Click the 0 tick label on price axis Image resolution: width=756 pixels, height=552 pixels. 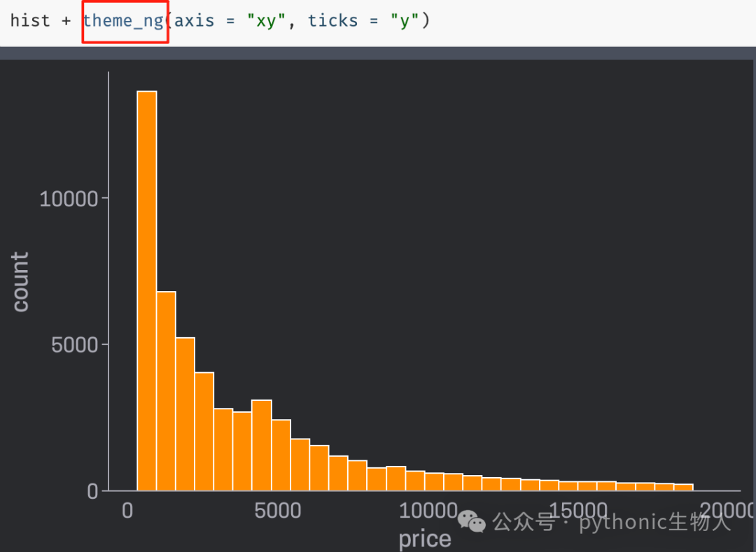click(127, 511)
